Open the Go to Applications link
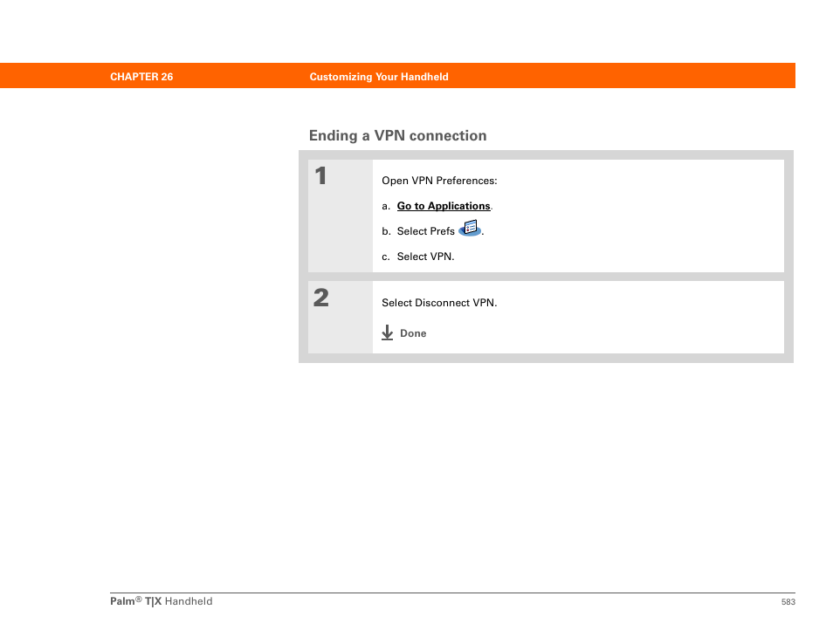 click(444, 206)
